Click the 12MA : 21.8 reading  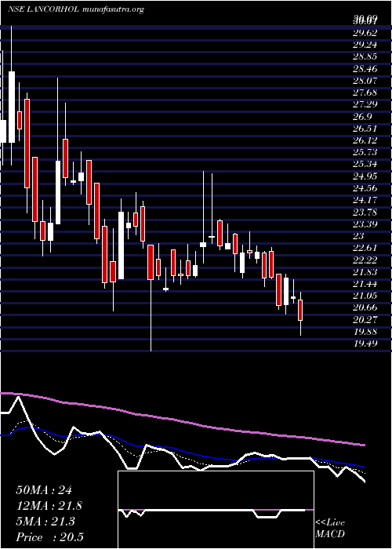click(49, 506)
